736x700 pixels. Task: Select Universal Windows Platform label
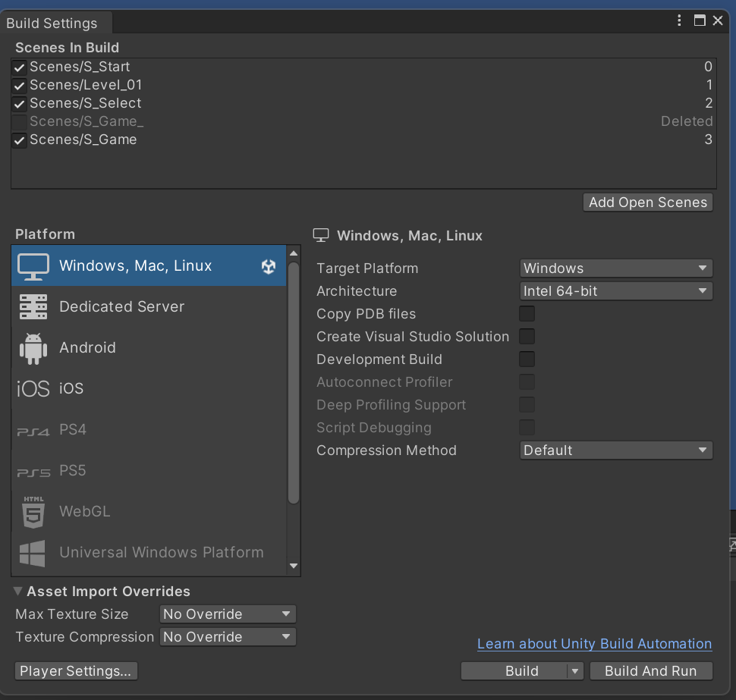(162, 552)
